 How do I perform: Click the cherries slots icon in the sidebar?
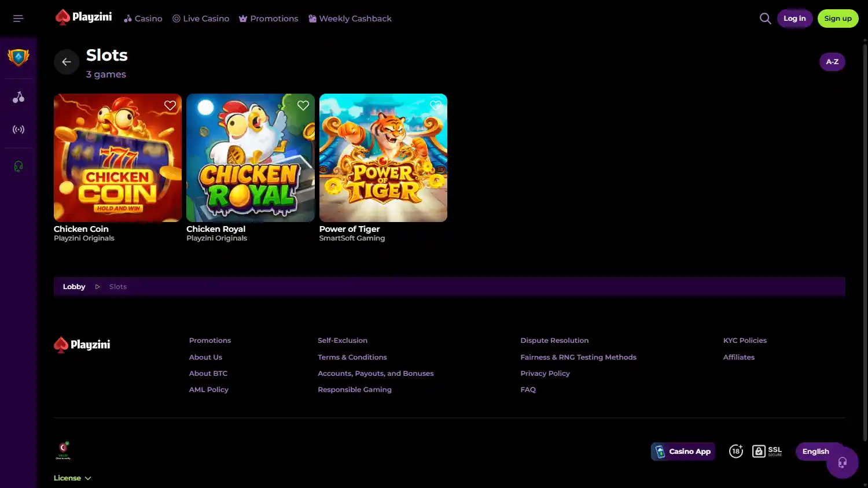(x=19, y=97)
